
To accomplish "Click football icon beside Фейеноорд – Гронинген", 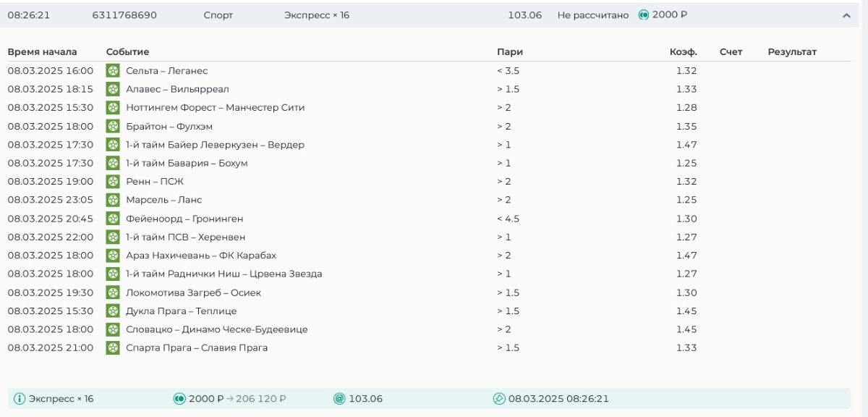I will click(113, 219).
